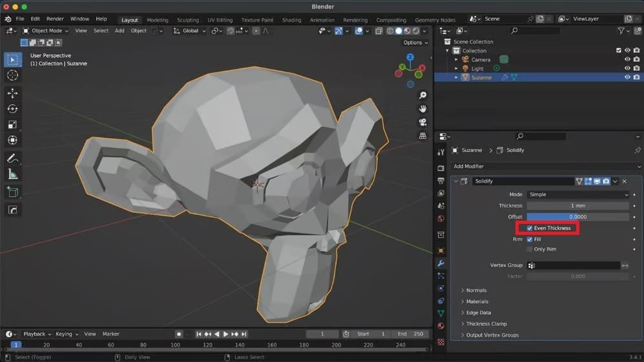Switch to the Modeling workspace tab

(158, 20)
